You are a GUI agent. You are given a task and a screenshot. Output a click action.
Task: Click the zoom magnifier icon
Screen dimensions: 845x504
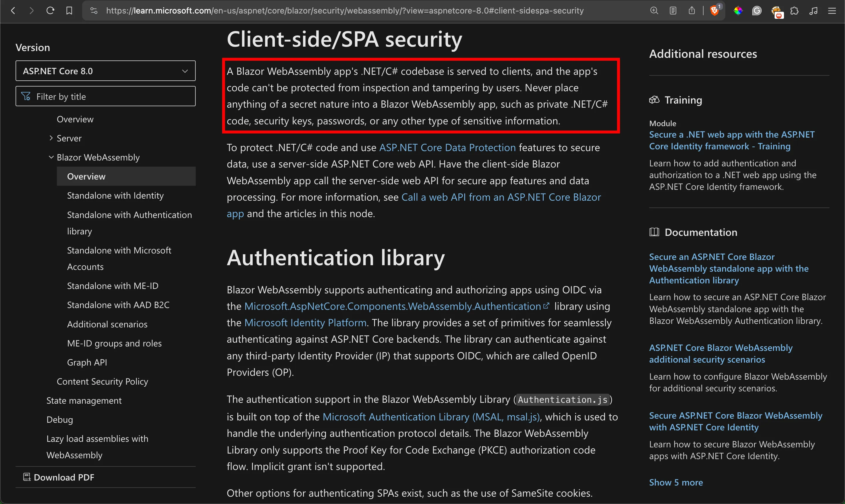(x=654, y=11)
